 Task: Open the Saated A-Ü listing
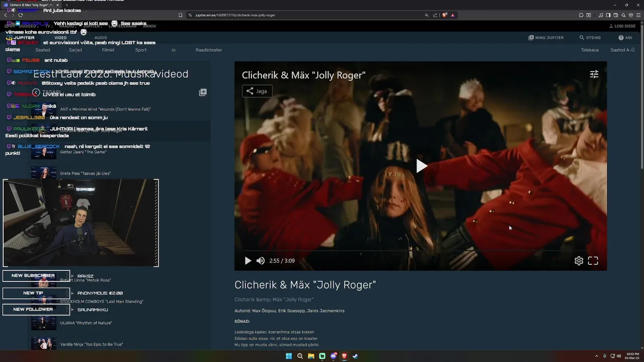pos(622,50)
